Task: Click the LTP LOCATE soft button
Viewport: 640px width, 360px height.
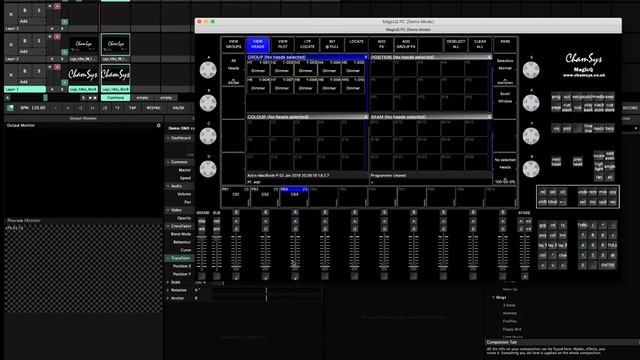Action: [x=307, y=44]
